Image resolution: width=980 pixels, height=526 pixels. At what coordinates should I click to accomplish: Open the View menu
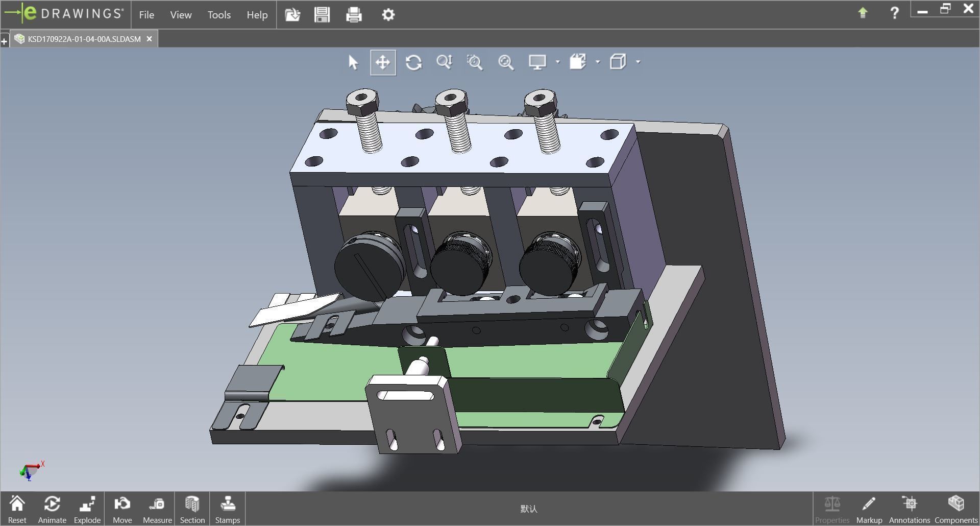181,15
